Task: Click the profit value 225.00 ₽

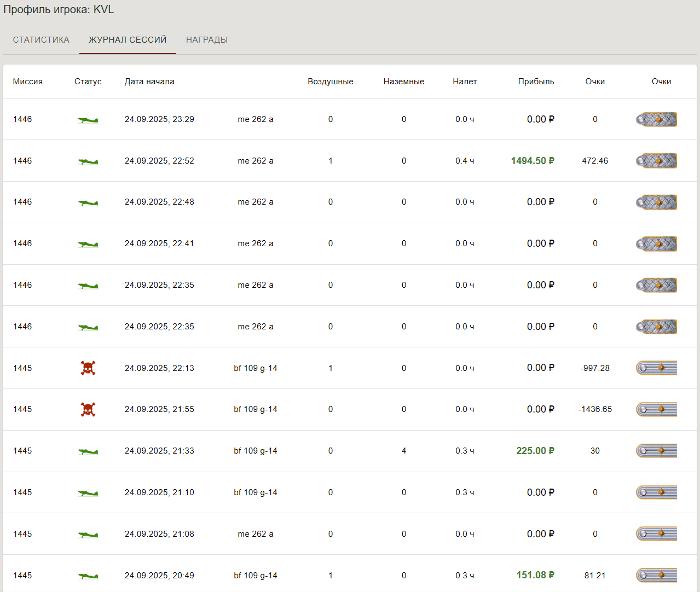Action: click(535, 451)
